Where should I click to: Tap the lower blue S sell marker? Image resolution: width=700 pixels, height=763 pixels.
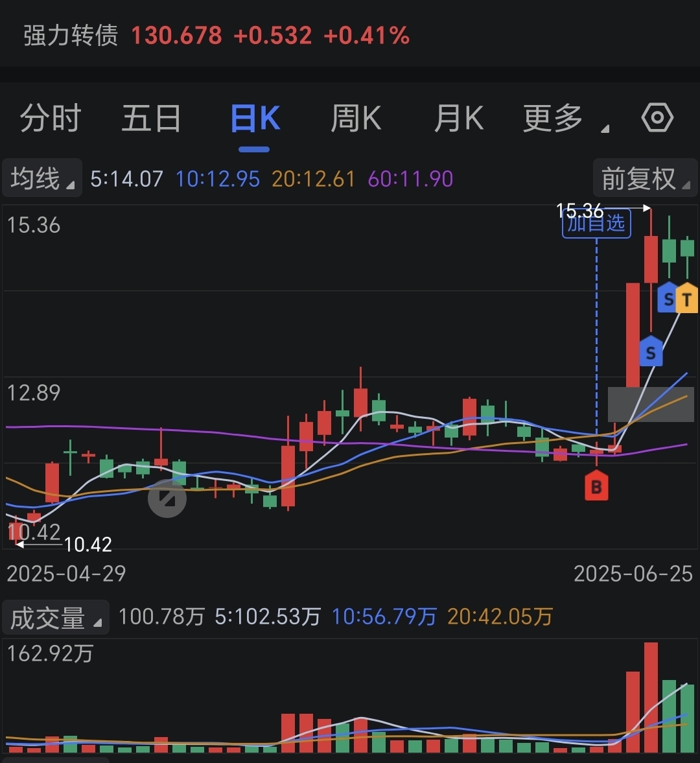651,351
